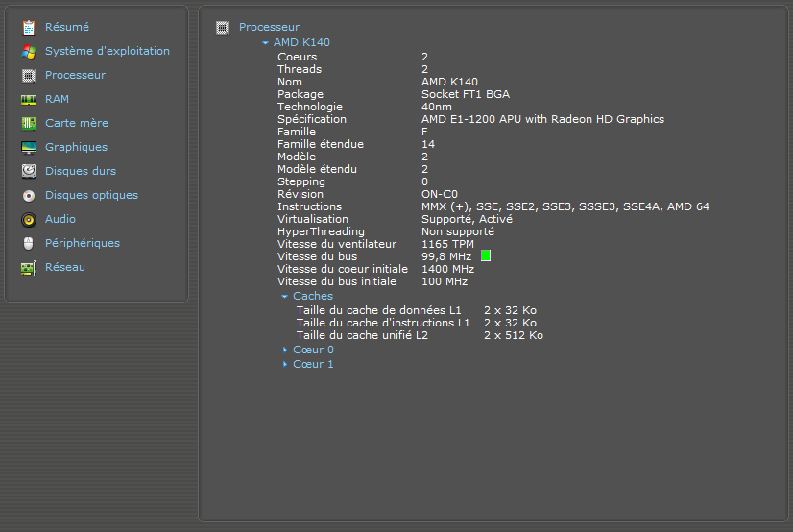This screenshot has height=532, width=793.
Task: Click the Caches node label
Action: [x=313, y=296]
